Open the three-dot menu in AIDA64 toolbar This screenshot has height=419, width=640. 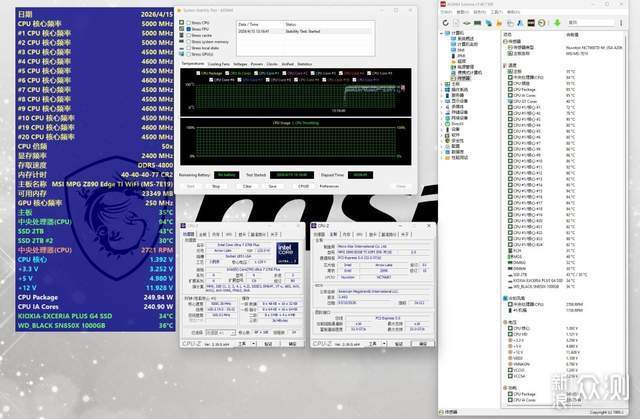click(x=621, y=23)
